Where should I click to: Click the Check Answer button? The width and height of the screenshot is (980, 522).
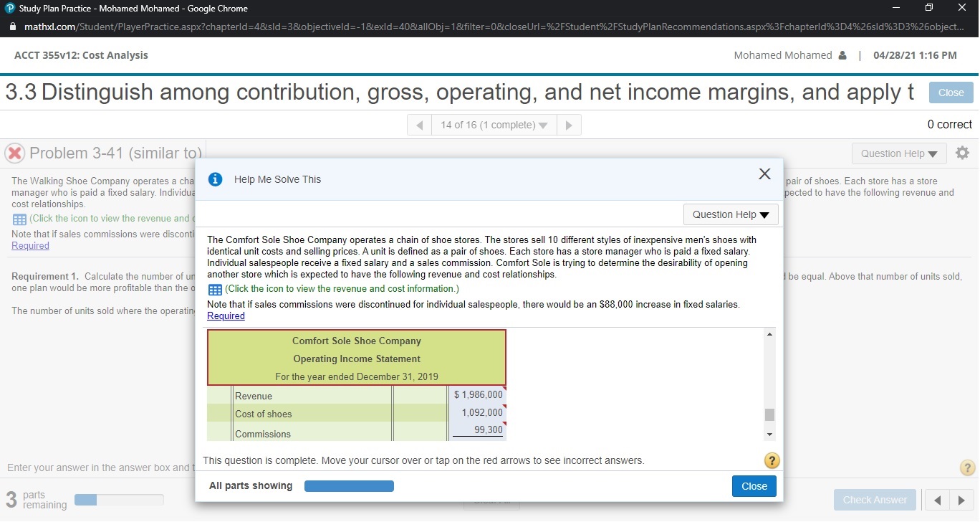(875, 500)
